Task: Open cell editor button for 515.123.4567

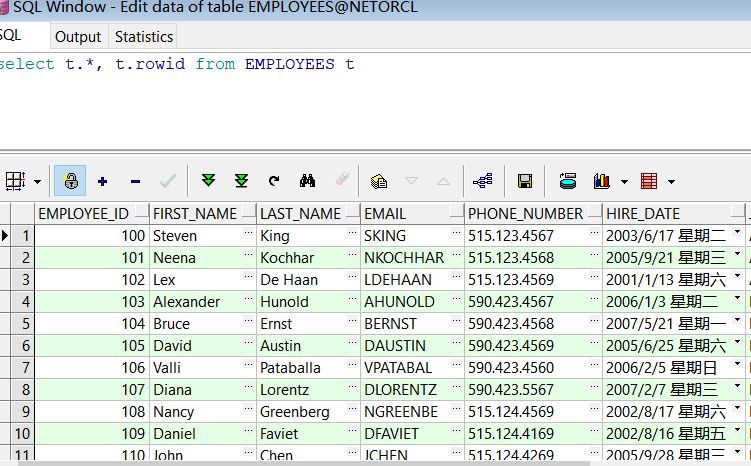Action: (594, 232)
